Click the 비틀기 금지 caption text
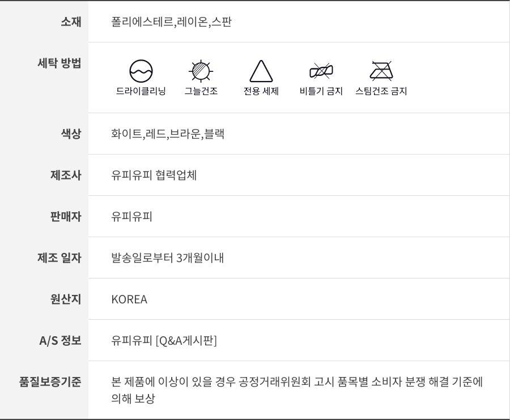Screen dimensions: 510x420 (321, 91)
